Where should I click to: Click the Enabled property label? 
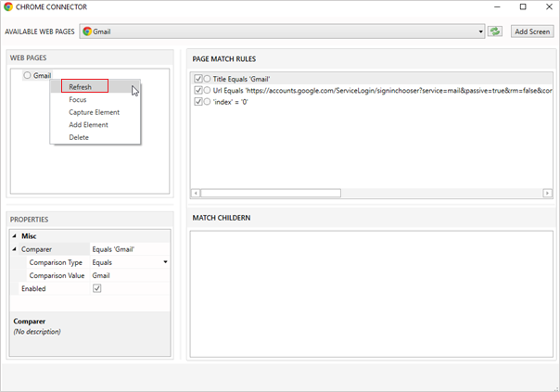33,288
